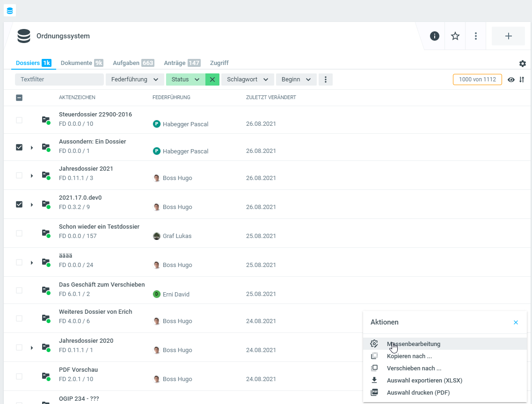This screenshot has width=532, height=404.
Task: Open table settings gear icon
Action: coord(523,64)
